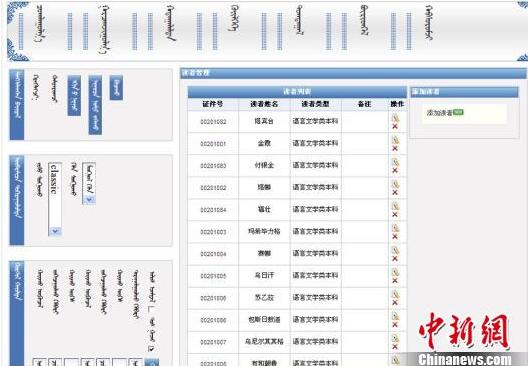Image resolution: width=528 pixels, height=366 pixels.
Task: Delete reader 付银全 using the red X
Action: point(395,170)
